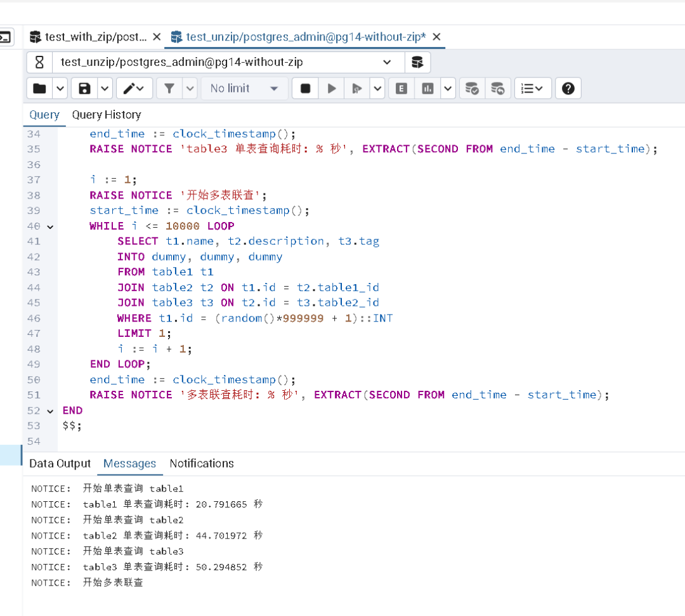The width and height of the screenshot is (685, 616).
Task: Stop the running query
Action: [x=304, y=88]
